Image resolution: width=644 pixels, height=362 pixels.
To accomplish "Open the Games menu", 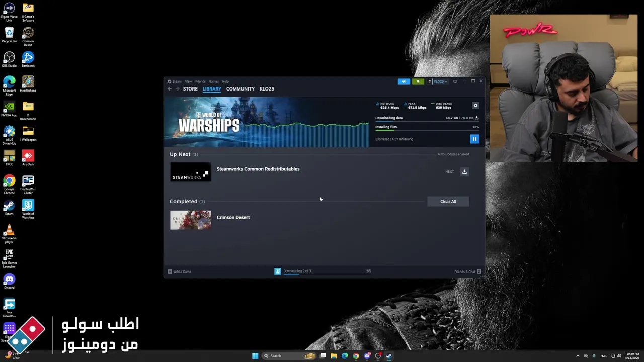I will 214,81.
